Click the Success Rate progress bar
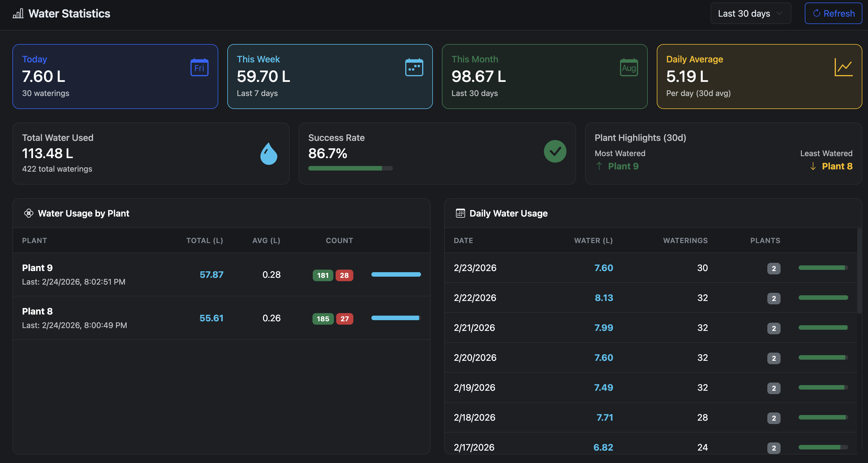This screenshot has width=868, height=463. [x=350, y=168]
